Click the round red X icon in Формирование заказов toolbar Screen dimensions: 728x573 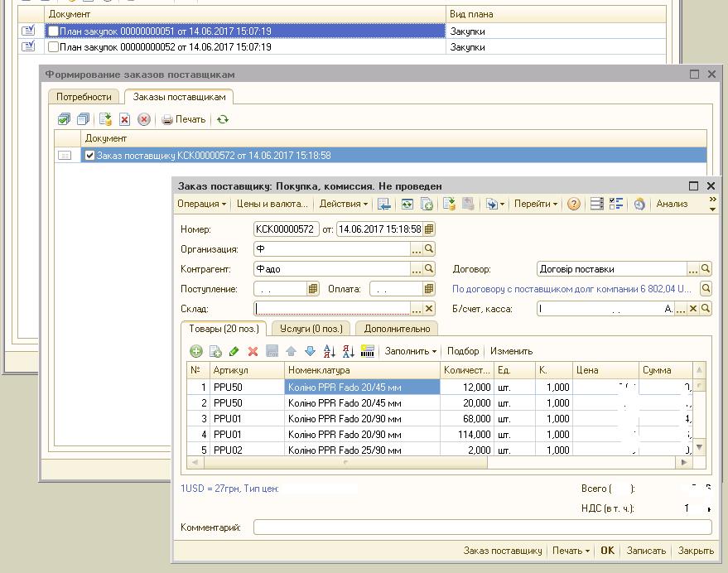(x=144, y=119)
